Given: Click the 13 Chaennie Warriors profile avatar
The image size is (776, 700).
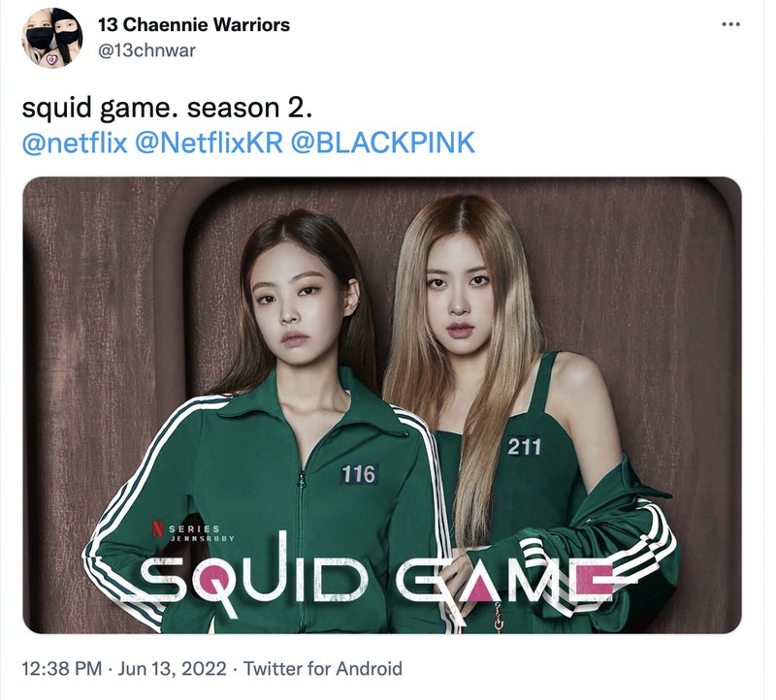Looking at the screenshot, I should 52,38.
